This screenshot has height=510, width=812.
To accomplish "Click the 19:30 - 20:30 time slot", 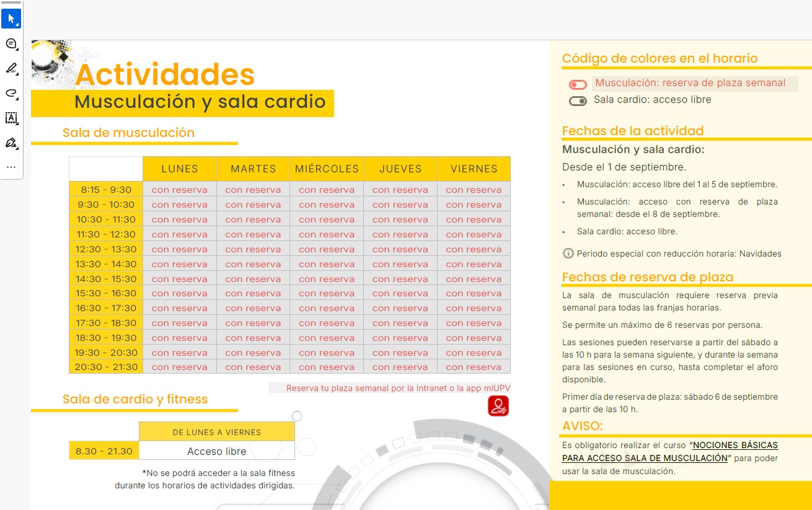I will tap(106, 353).
